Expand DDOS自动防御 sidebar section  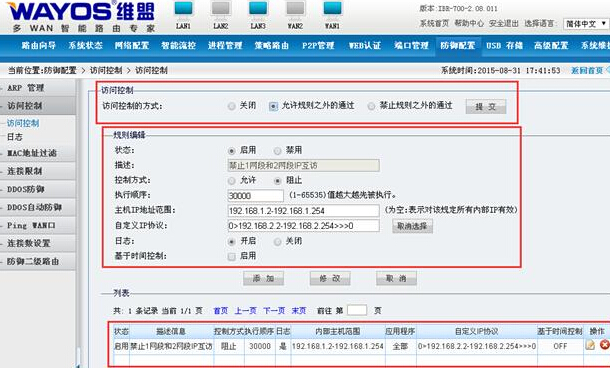(x=38, y=207)
